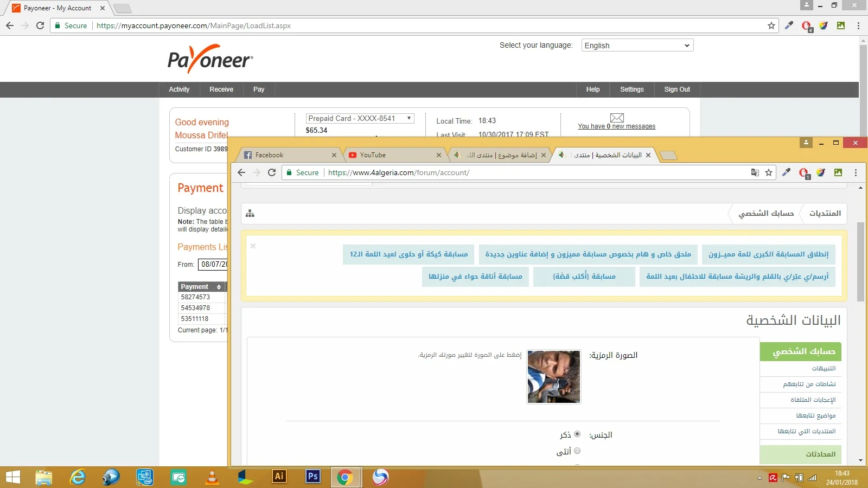Select the male (ذكر) gender radio button
The width and height of the screenshot is (868, 488).
point(577,434)
